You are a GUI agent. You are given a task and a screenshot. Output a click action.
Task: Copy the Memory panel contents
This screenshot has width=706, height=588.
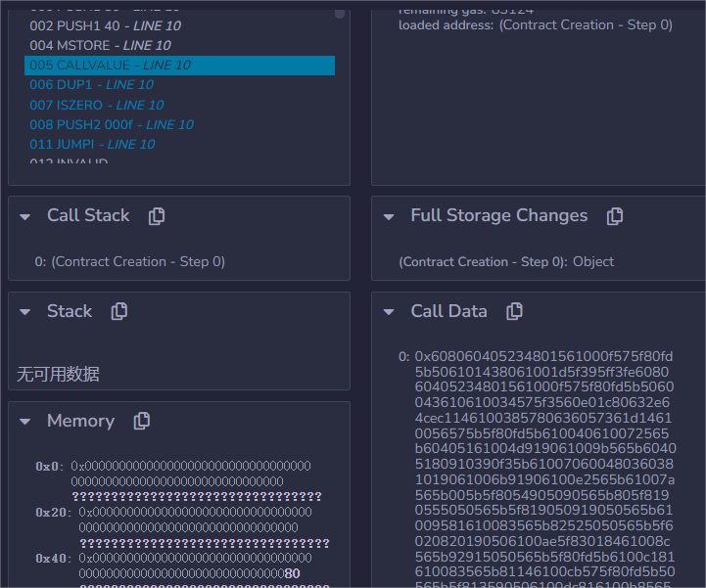(x=142, y=421)
